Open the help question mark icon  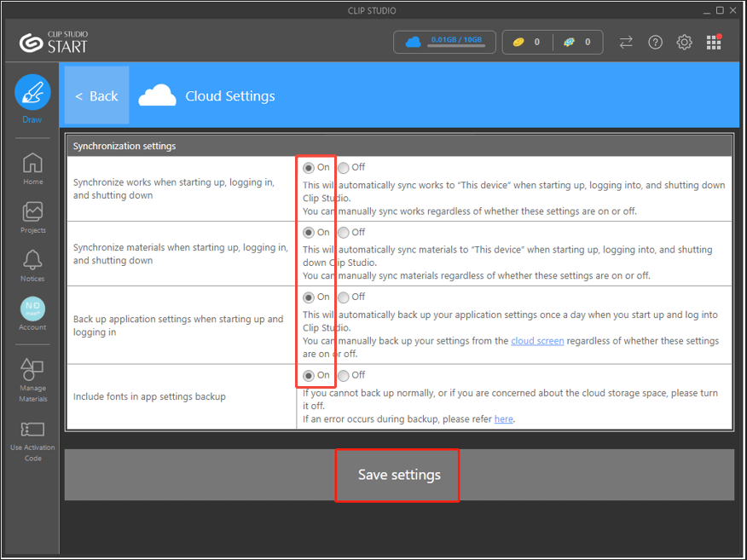(x=655, y=42)
